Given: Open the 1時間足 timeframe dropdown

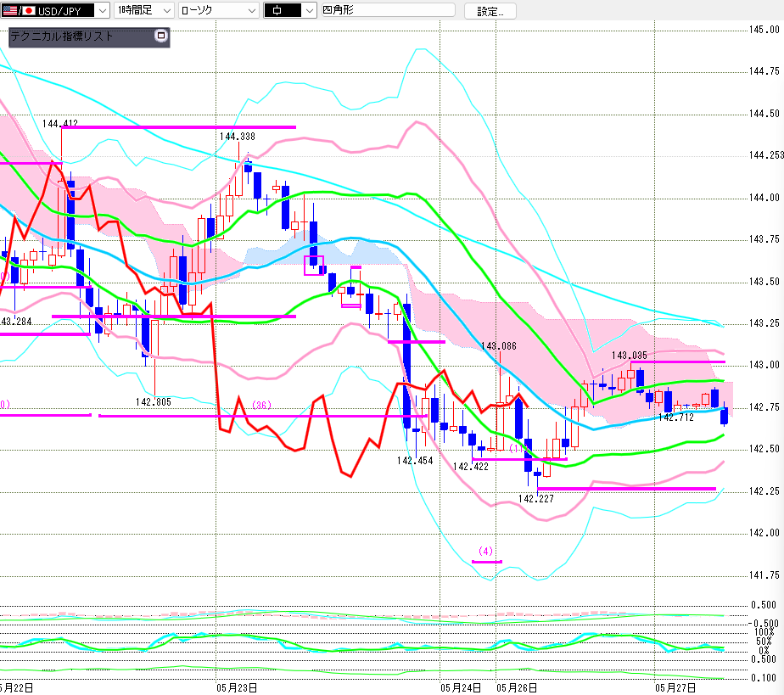Looking at the screenshot, I should click(165, 10).
